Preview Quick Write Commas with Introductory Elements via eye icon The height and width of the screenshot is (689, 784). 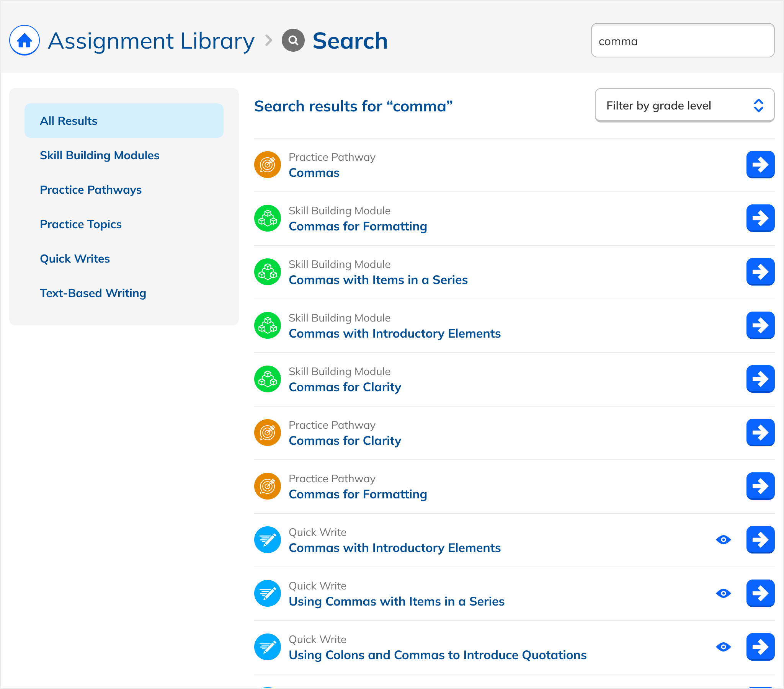tap(723, 540)
